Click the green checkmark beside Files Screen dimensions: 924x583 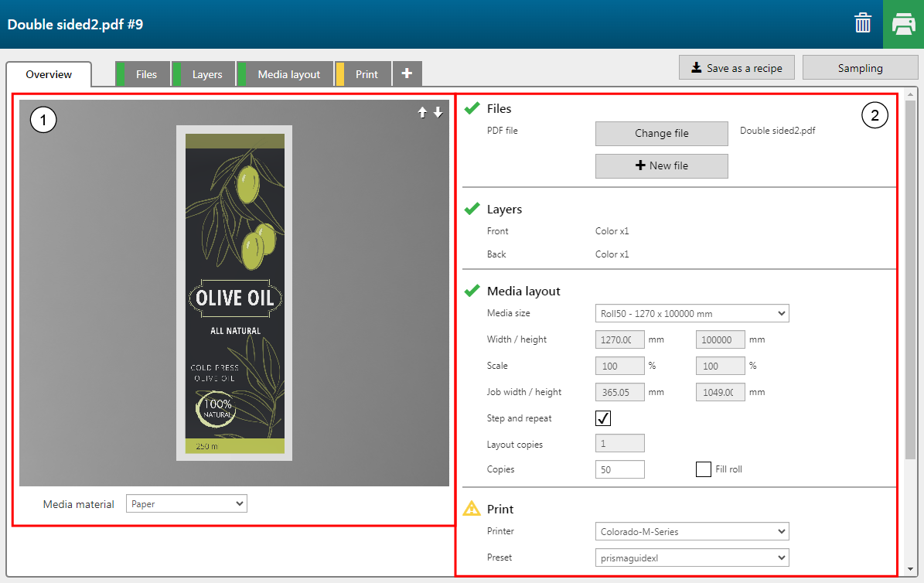[x=472, y=109]
